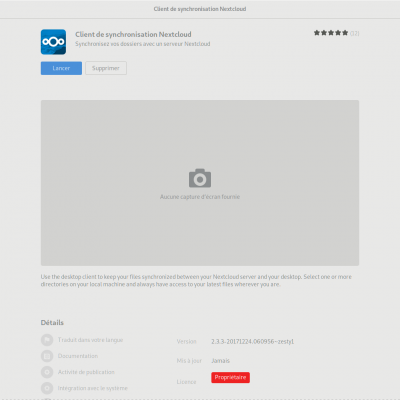Click the app title Client de synchronisation Nextcloud

[133, 34]
